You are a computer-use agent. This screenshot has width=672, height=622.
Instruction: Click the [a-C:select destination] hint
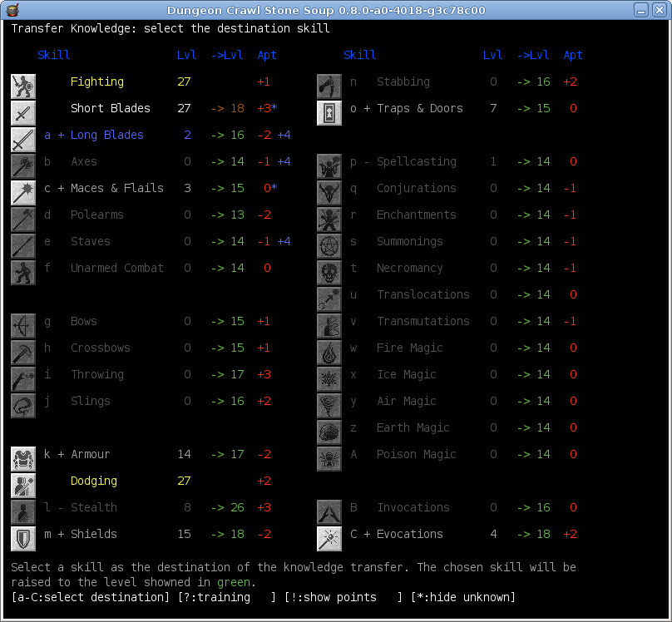[91, 597]
